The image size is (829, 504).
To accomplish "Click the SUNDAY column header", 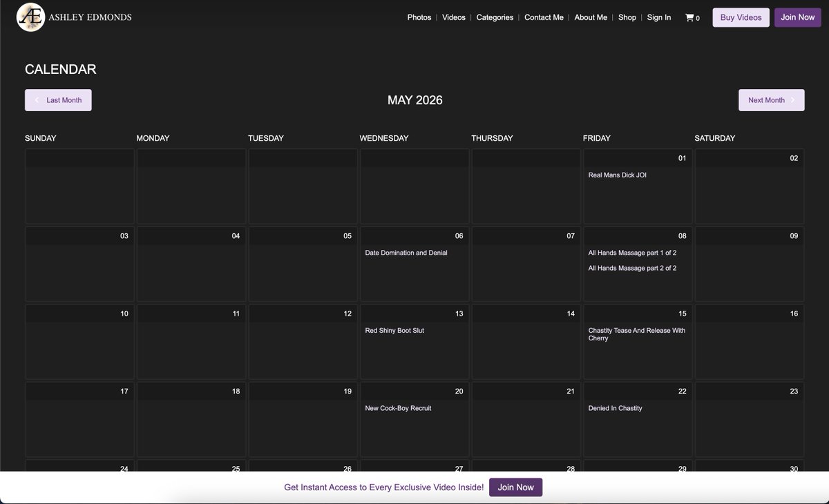I will click(41, 138).
